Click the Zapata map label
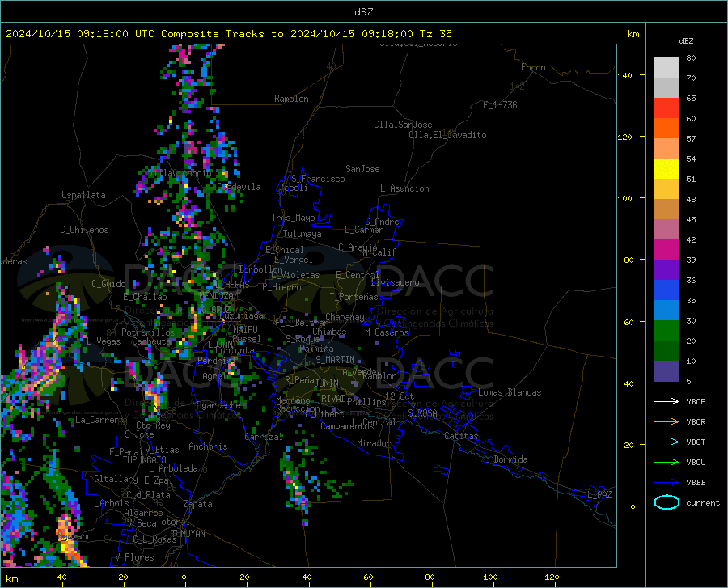728x588 pixels. (x=198, y=504)
